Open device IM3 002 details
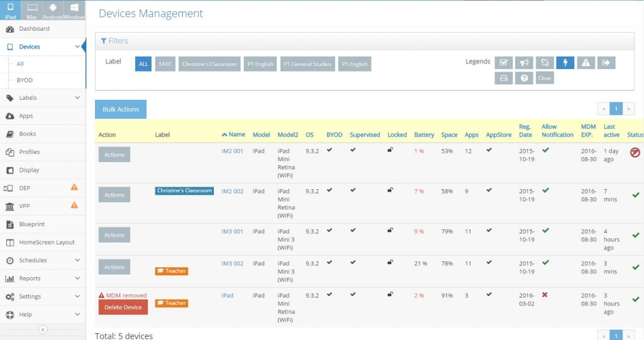 (233, 263)
